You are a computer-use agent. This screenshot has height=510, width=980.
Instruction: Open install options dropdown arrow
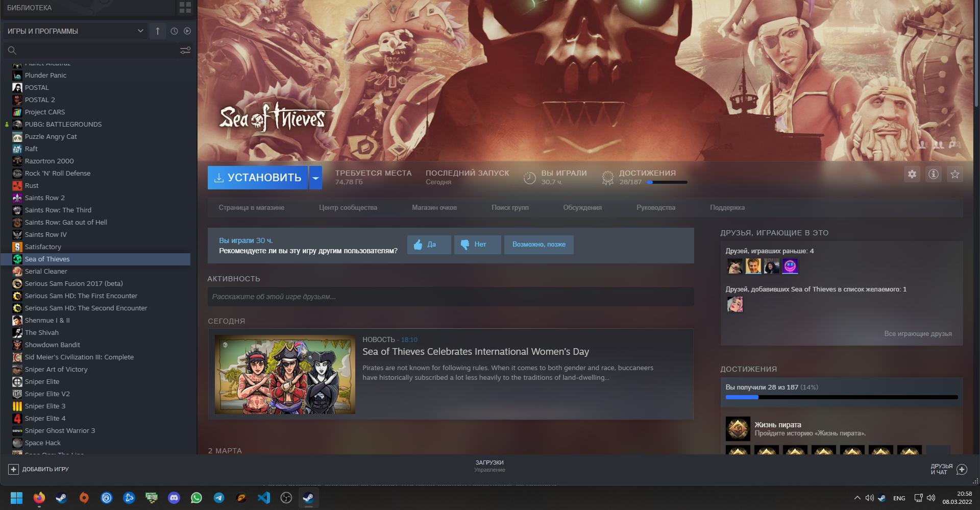point(315,178)
